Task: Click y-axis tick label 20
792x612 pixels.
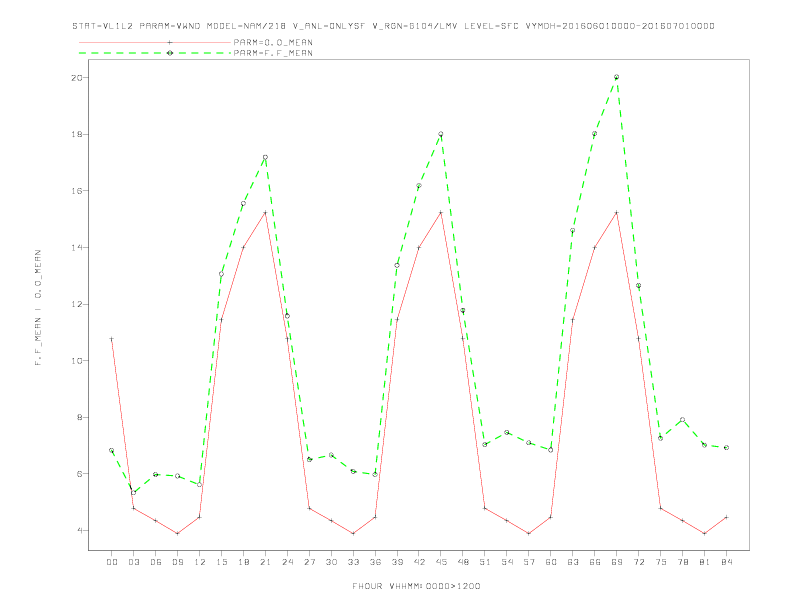Action: 77,78
